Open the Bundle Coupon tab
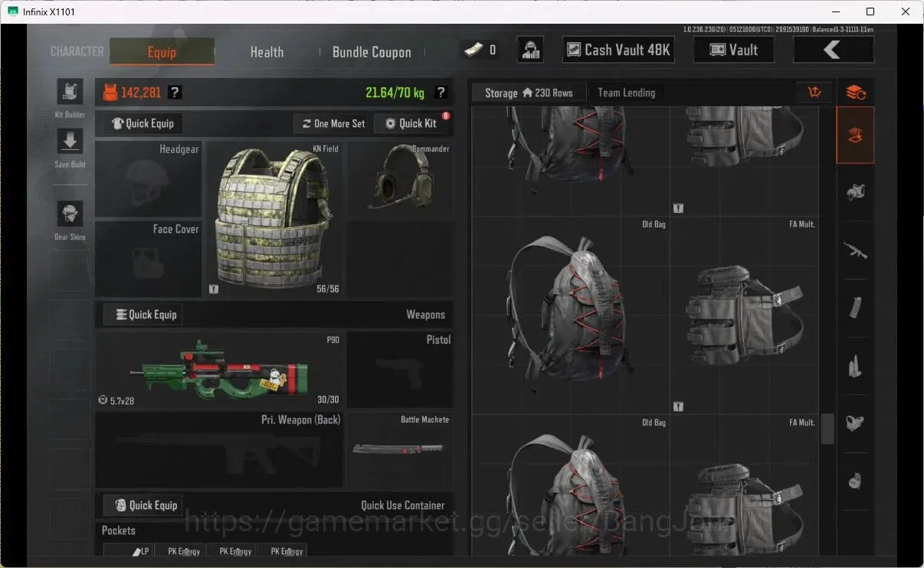The image size is (924, 568). coord(372,52)
